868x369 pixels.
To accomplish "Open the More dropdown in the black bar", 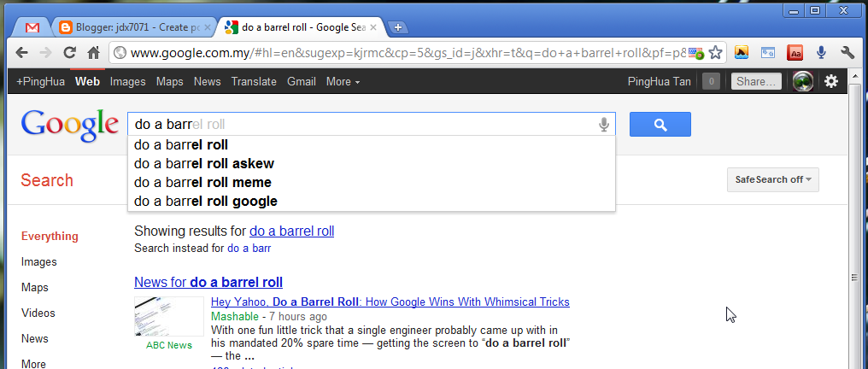I will (343, 82).
